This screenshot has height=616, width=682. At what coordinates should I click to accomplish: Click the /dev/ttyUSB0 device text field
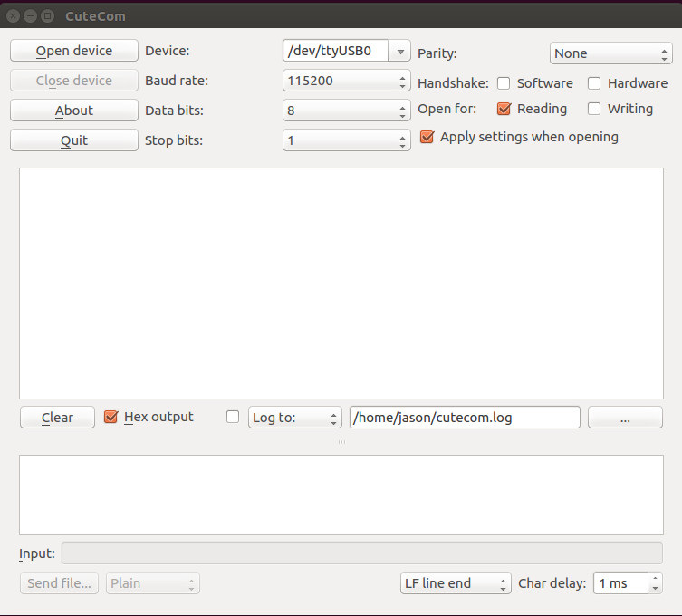335,51
